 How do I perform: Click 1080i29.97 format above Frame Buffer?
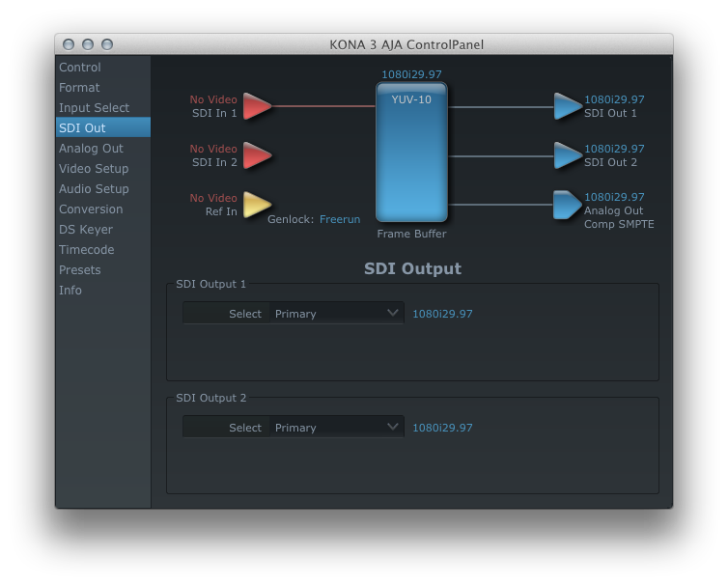point(411,74)
